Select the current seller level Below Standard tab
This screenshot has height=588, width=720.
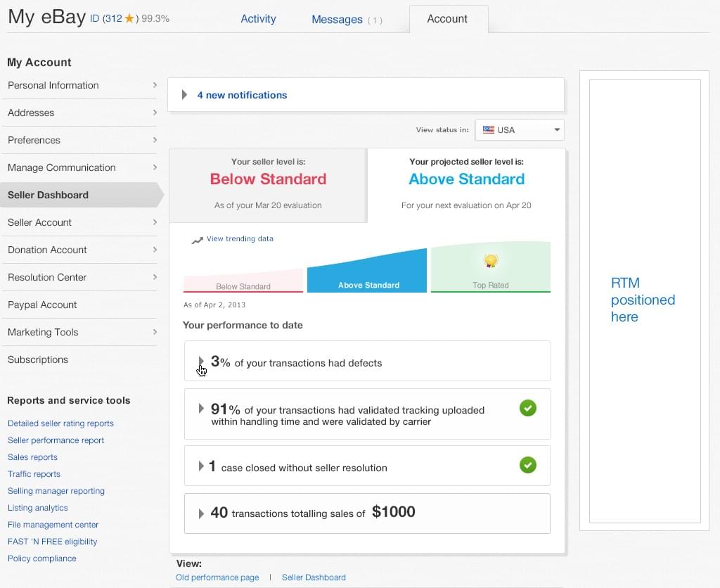(268, 186)
